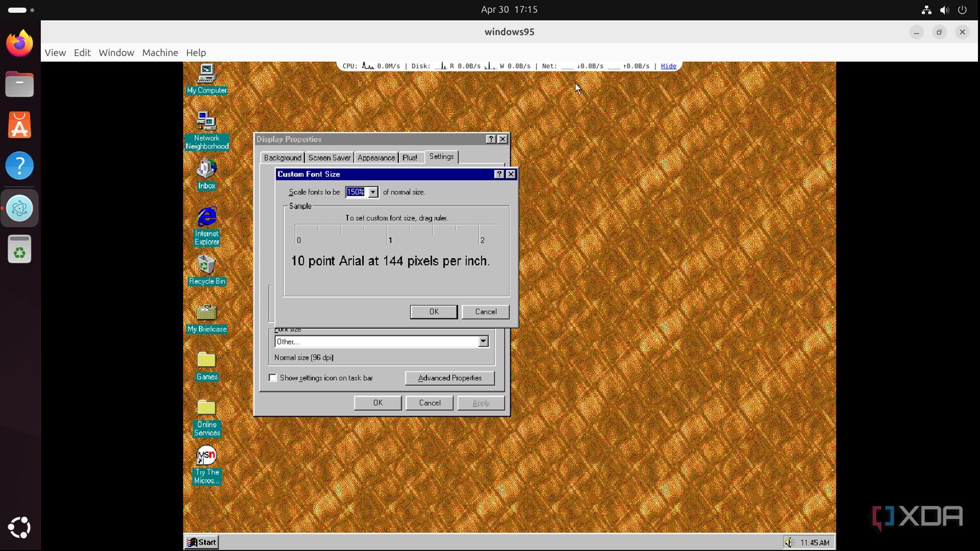Click OK in Display Properties
Image resolution: width=980 pixels, height=551 pixels.
(x=378, y=403)
